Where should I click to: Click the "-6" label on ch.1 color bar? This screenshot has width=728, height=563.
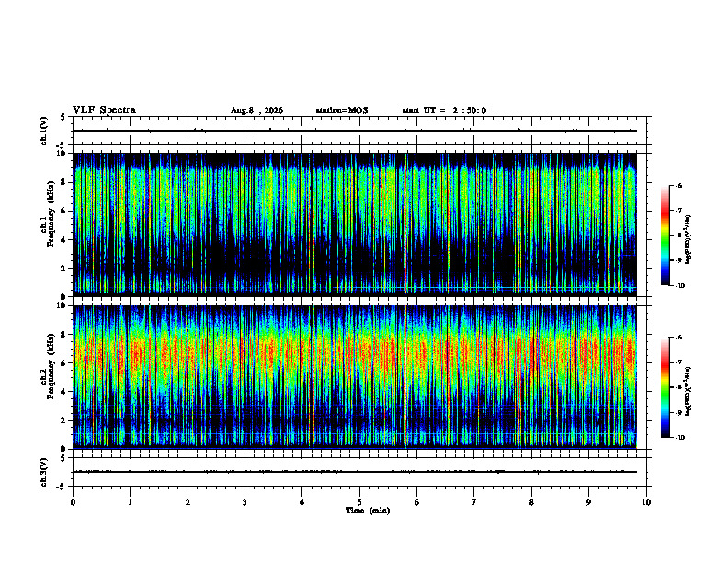pos(678,185)
